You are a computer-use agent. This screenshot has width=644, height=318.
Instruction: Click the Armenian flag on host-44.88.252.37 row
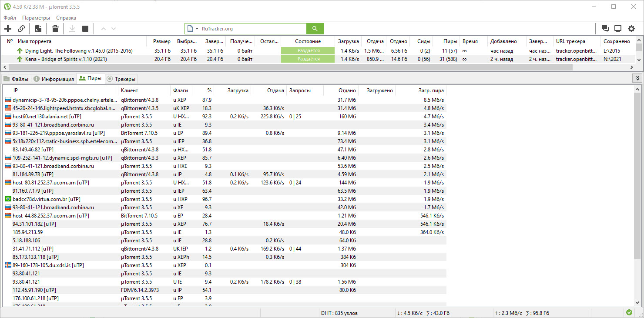(x=8, y=216)
